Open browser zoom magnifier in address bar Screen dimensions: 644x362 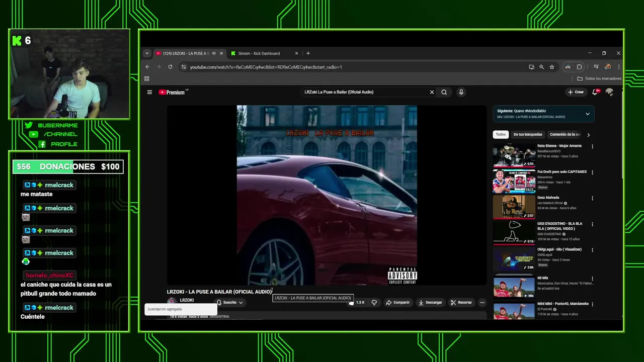(x=542, y=67)
